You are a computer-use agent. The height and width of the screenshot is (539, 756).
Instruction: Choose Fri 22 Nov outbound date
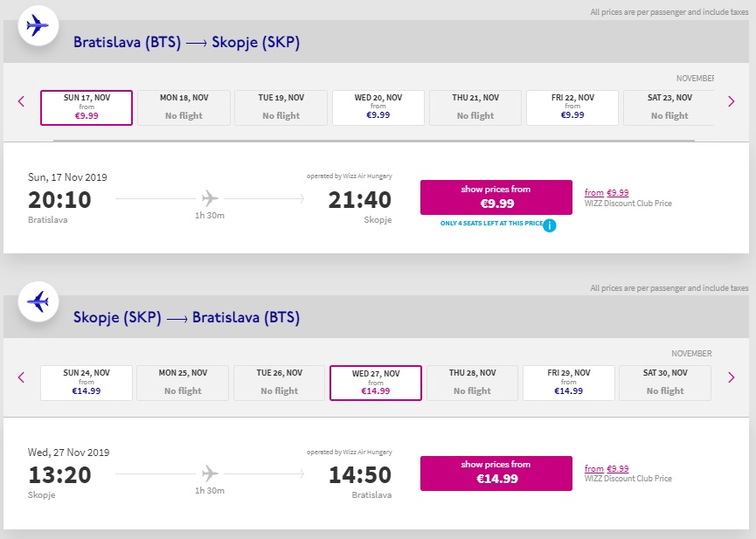coord(572,107)
